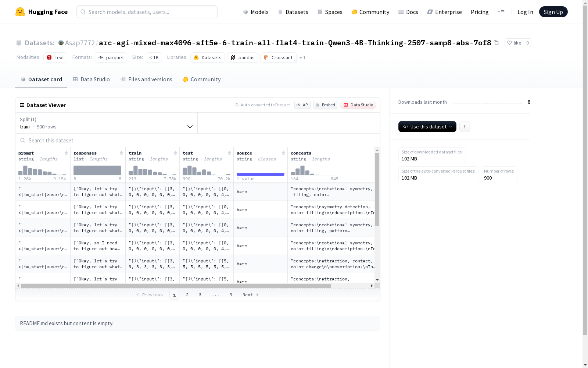588x368 pixels.
Task: Sort by the source column arrows
Action: click(283, 153)
